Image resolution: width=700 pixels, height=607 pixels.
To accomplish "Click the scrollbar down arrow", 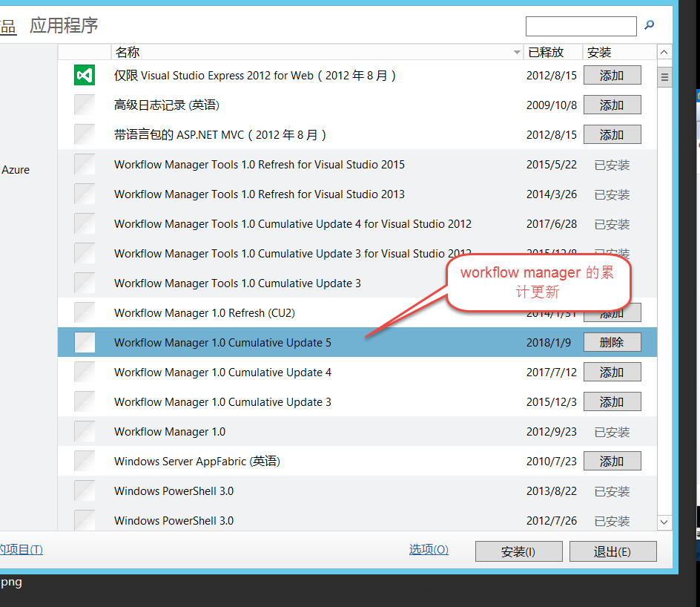I will pos(664,522).
